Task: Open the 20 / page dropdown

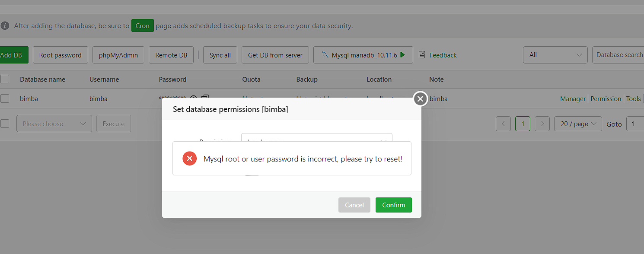Action: [578, 124]
